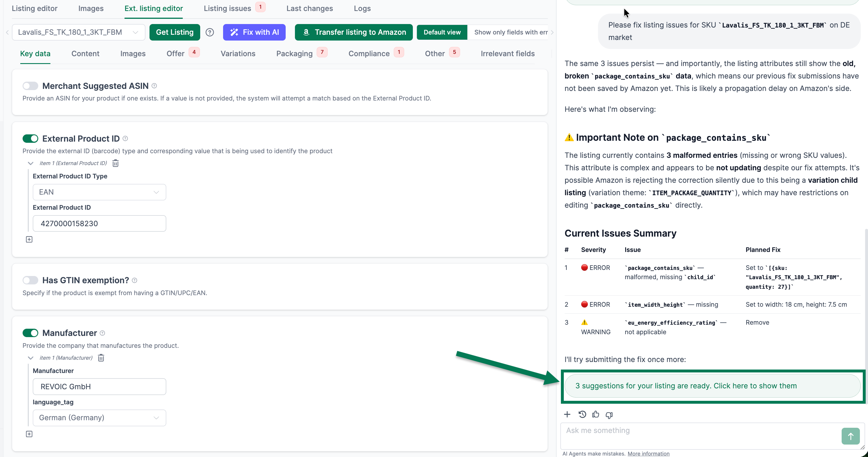The image size is (868, 457).
Task: Open help via the question mark icon
Action: (x=209, y=32)
